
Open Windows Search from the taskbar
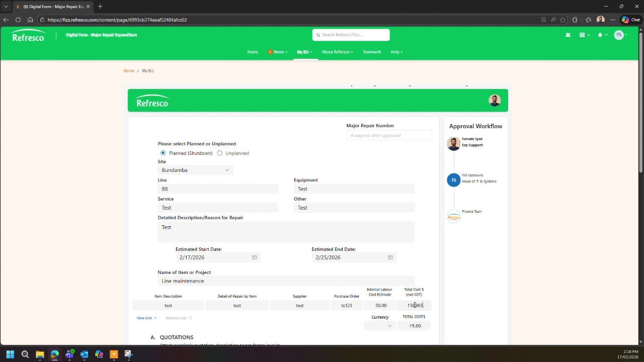[25, 354]
